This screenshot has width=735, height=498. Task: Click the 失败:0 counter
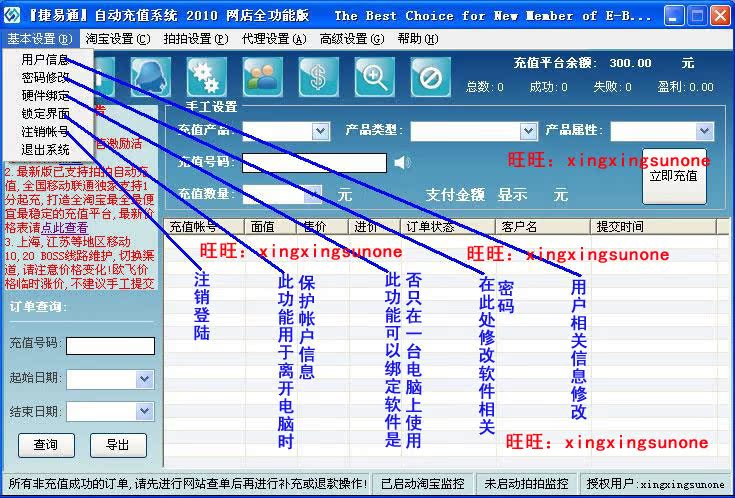613,87
